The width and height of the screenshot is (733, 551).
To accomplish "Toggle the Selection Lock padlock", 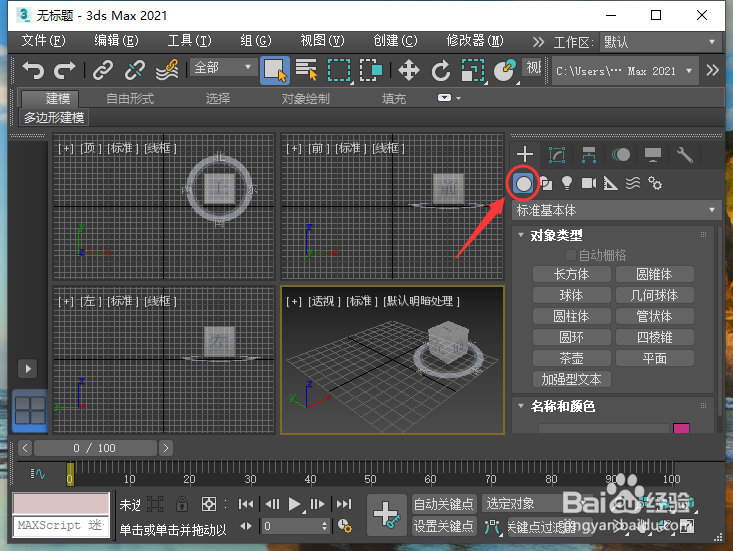I will click(181, 504).
